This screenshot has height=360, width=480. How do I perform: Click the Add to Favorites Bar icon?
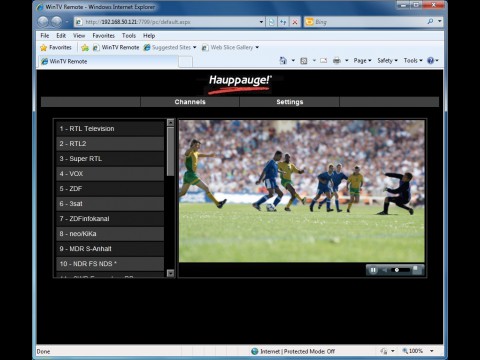click(x=85, y=48)
